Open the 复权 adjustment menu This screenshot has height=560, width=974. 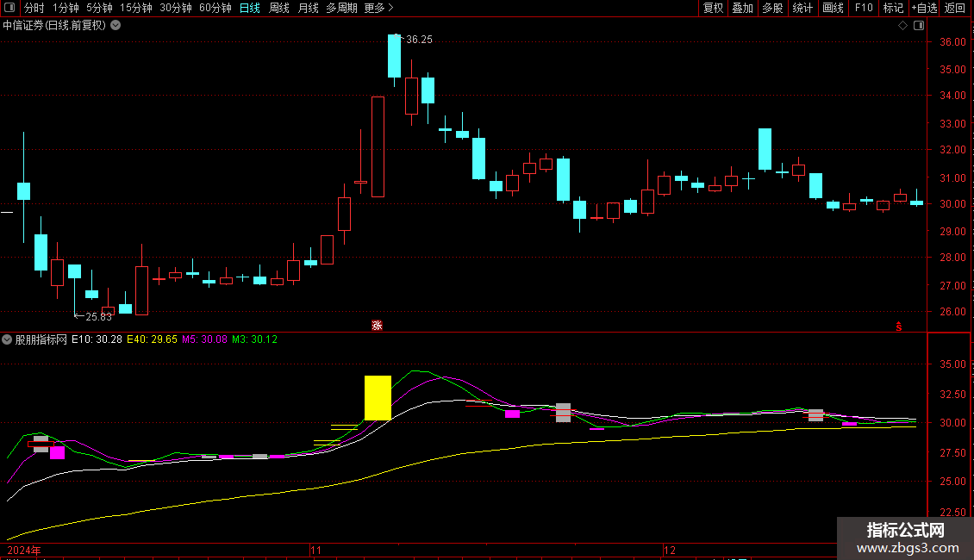click(x=713, y=8)
